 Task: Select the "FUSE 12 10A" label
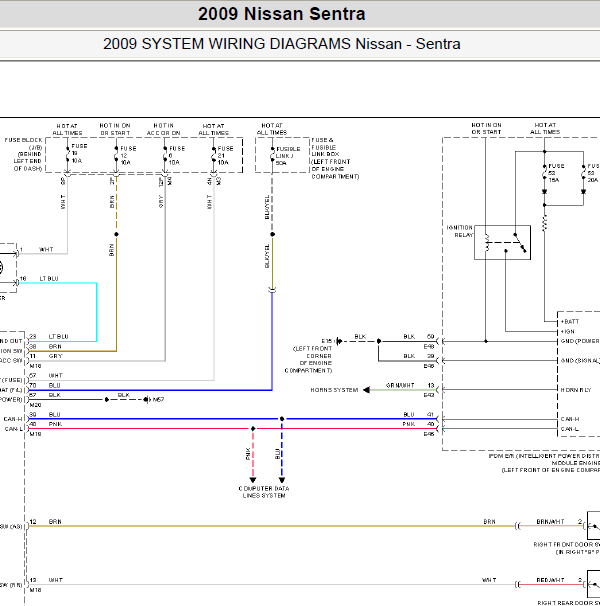[x=128, y=155]
